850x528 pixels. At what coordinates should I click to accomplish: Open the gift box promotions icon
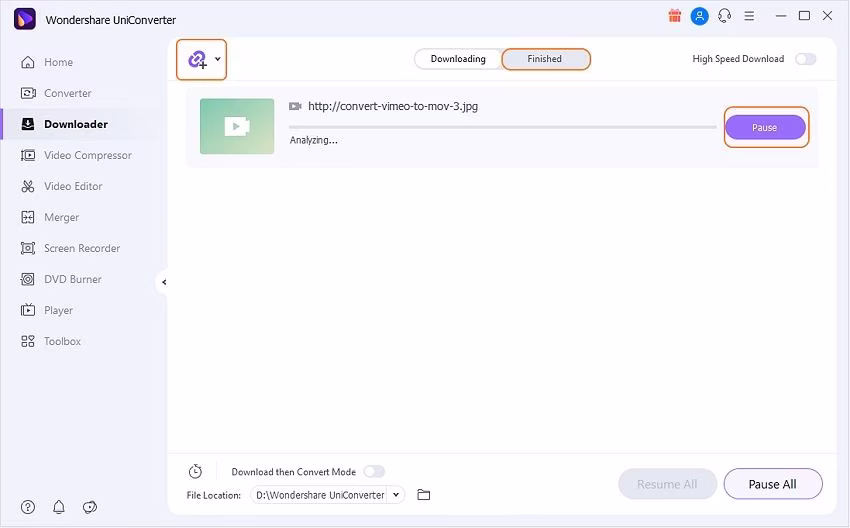tap(674, 16)
